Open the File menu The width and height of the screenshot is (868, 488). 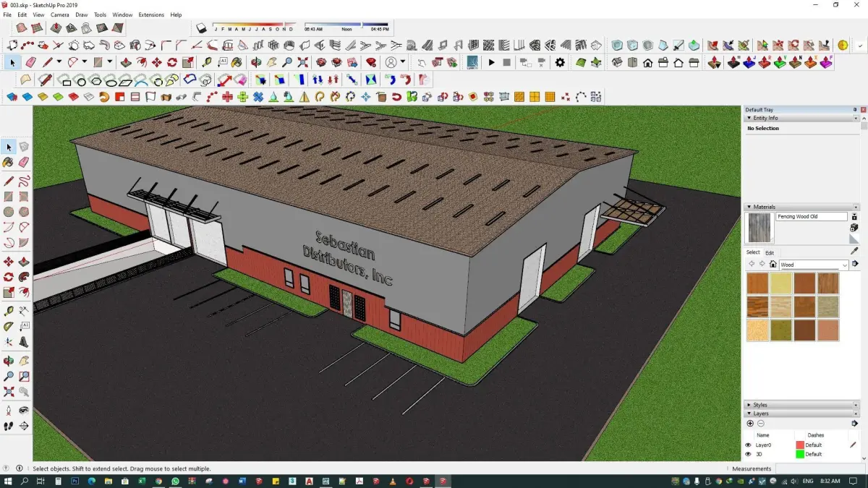coord(7,14)
